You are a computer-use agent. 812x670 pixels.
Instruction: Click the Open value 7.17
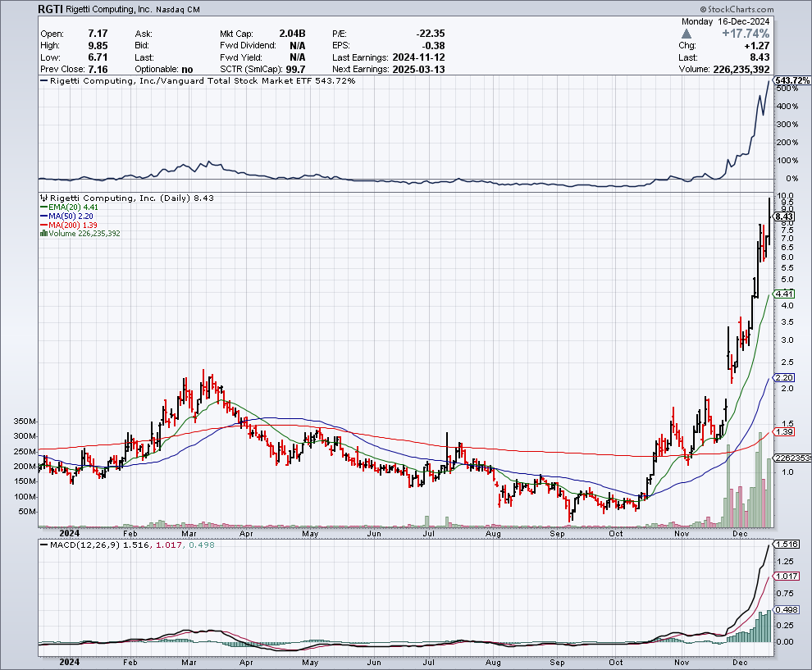(x=98, y=34)
